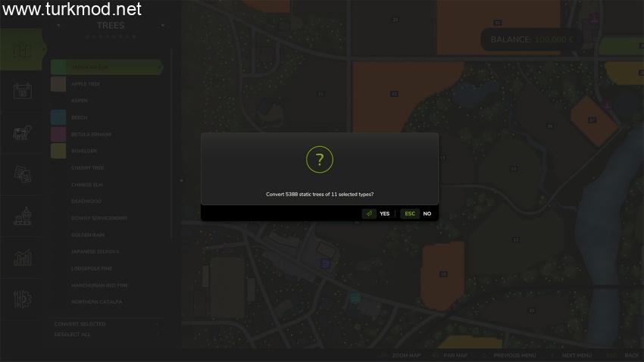The width and height of the screenshot is (644, 362).
Task: Toggle the Apple Tree swatch
Action: coord(58,84)
